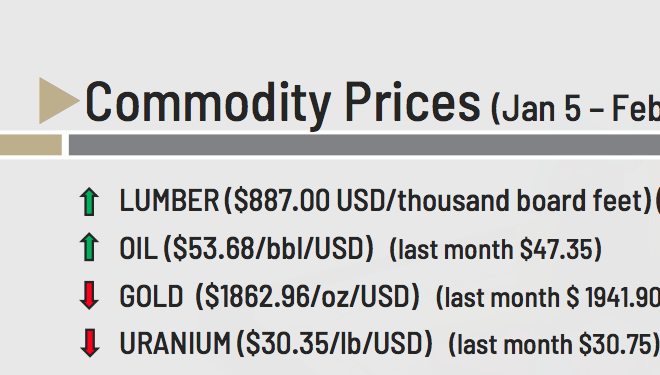Click the last month $30.75 text

(x=554, y=344)
